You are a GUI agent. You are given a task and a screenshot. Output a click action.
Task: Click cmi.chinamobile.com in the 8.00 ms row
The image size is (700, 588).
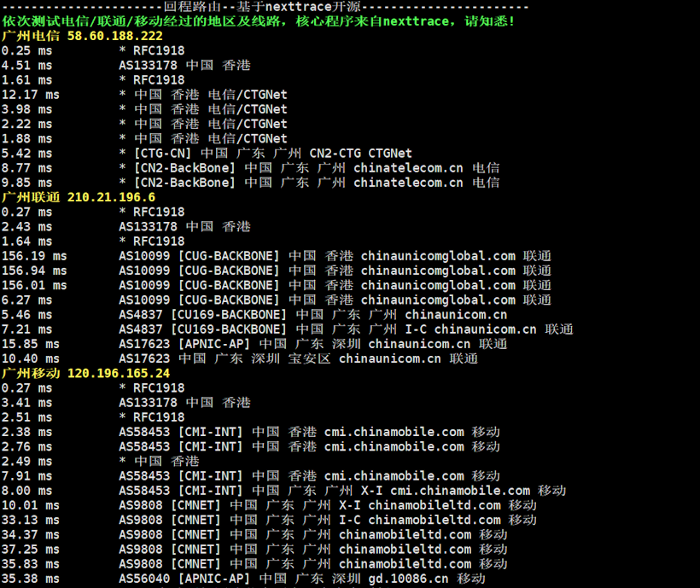(460, 491)
